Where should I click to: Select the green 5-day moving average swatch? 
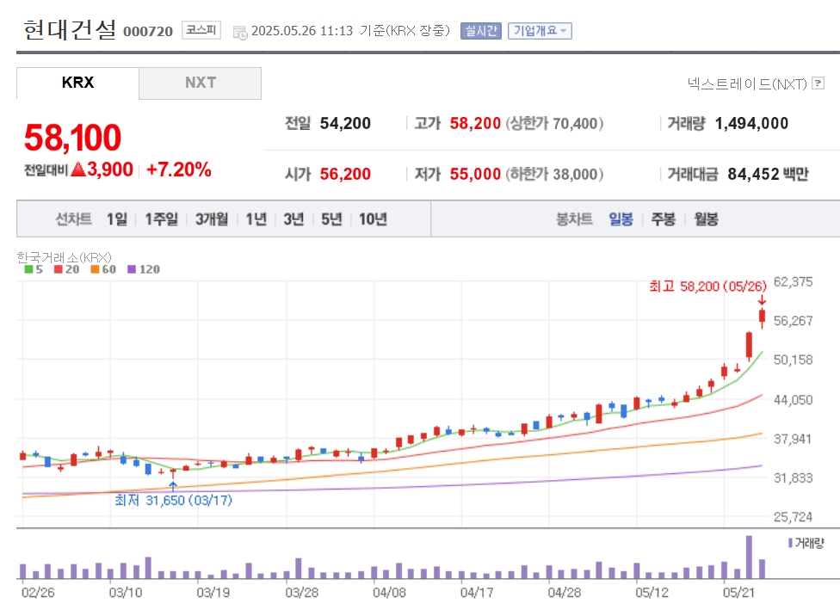[x=28, y=269]
